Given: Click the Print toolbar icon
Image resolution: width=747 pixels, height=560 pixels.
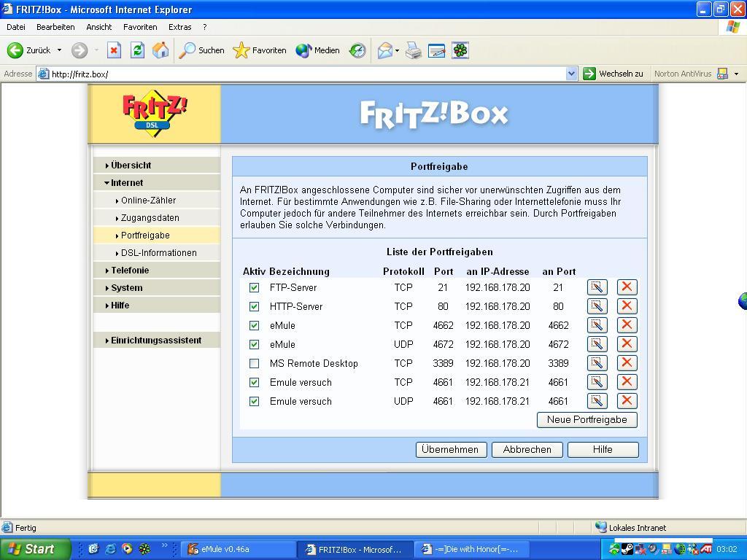Looking at the screenshot, I should [414, 50].
